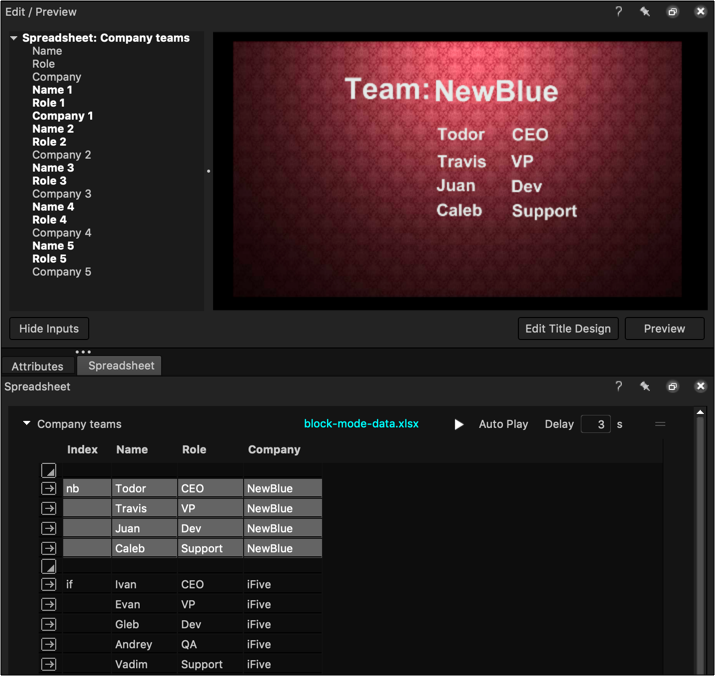Click the row arrow icon for Travis
Image resolution: width=715 pixels, height=676 pixels.
click(48, 508)
